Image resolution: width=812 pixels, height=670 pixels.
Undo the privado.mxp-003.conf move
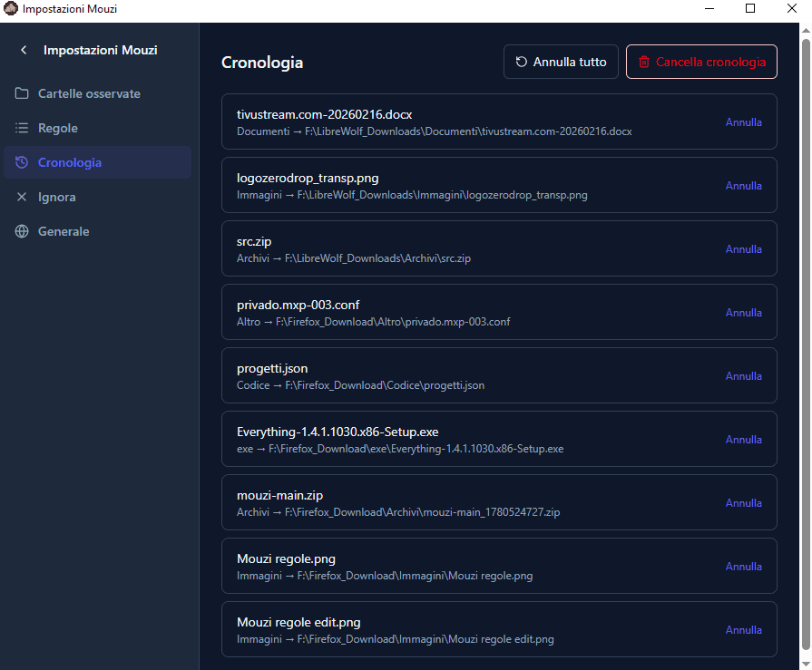(743, 313)
